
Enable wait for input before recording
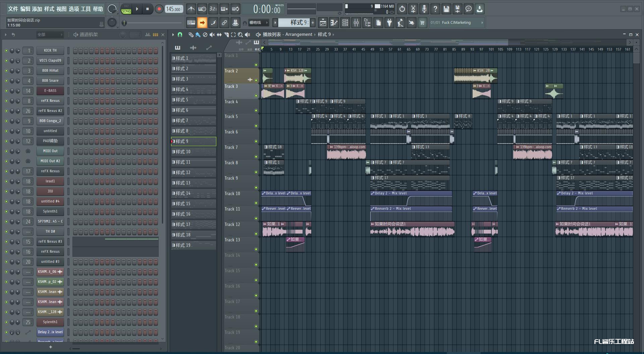tap(202, 9)
